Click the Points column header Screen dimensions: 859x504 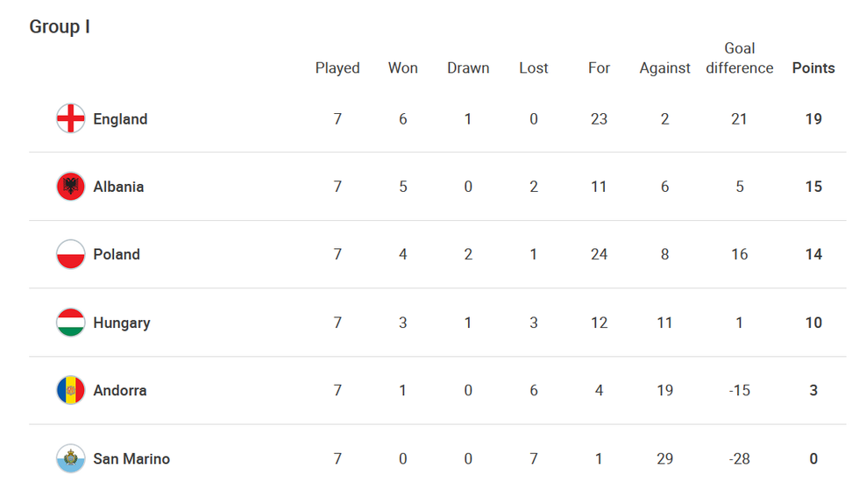tap(813, 67)
